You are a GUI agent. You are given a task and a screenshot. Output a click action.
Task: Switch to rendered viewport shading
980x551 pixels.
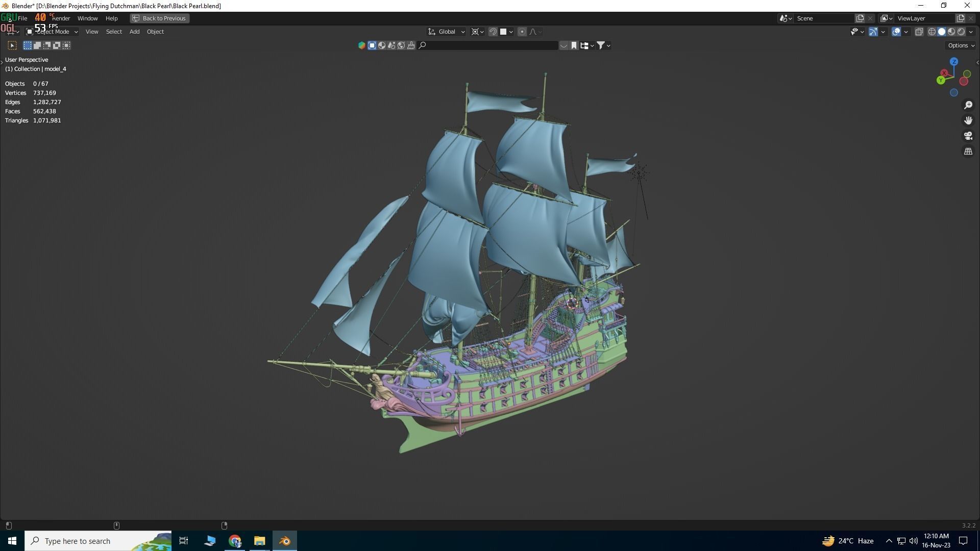961,32
